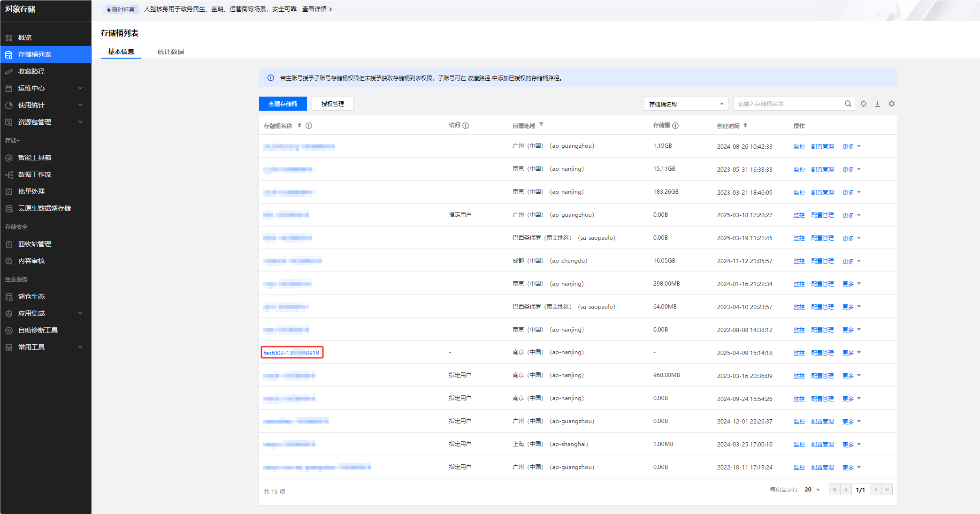Screen dimensions: 980x514
Task: Open the test002 bucket link
Action: [x=291, y=353]
